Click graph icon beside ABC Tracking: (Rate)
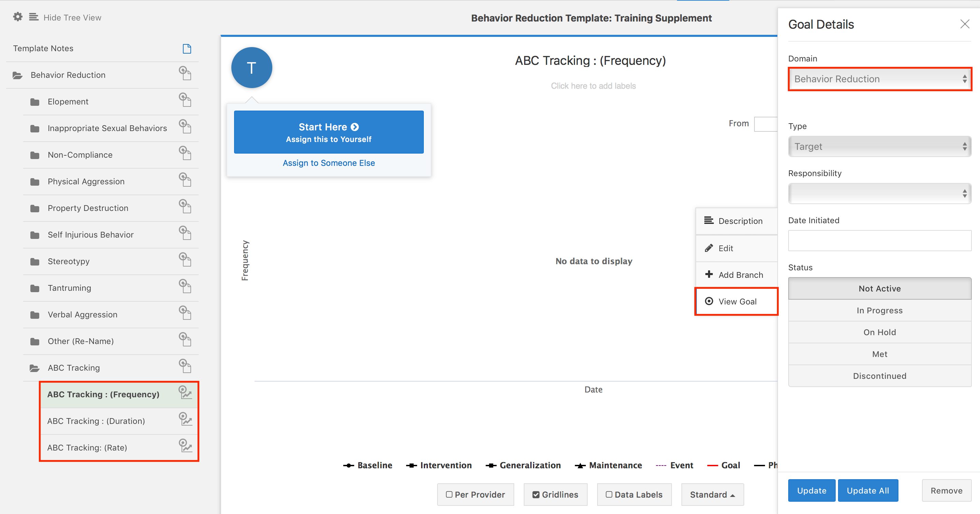Image resolution: width=980 pixels, height=514 pixels. 185,446
